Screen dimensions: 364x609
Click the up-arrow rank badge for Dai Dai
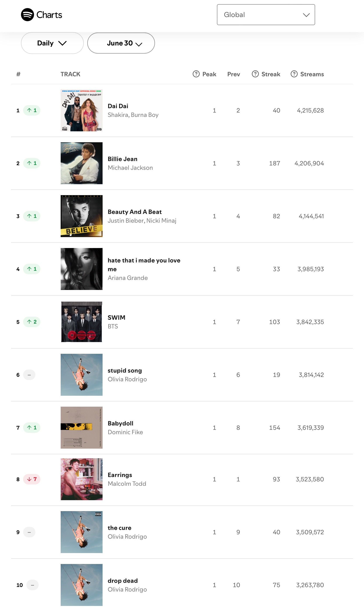[x=32, y=110]
